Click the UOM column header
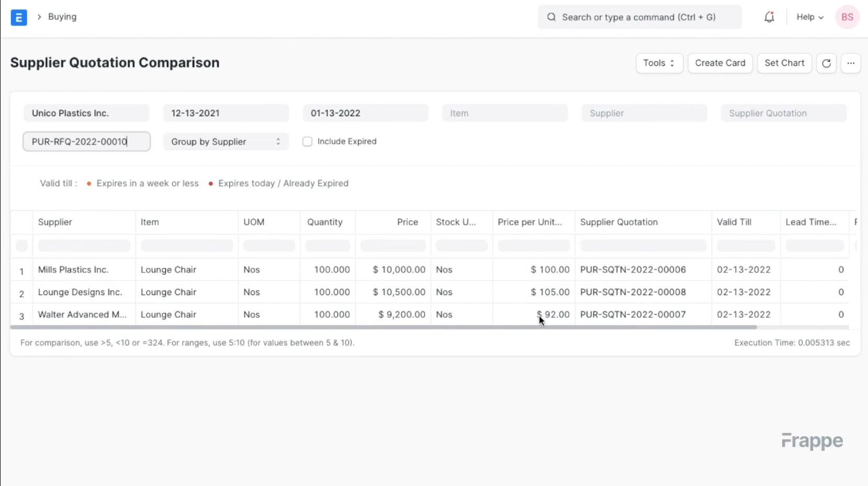The width and height of the screenshot is (868, 486). (x=269, y=222)
